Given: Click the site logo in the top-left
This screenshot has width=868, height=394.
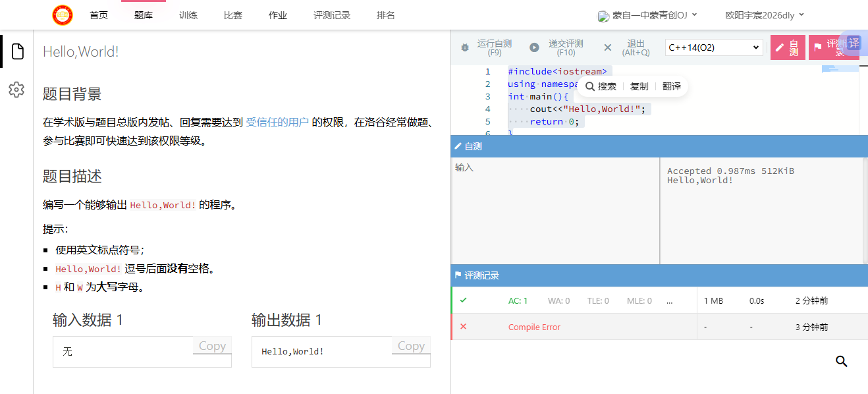Looking at the screenshot, I should click(63, 14).
